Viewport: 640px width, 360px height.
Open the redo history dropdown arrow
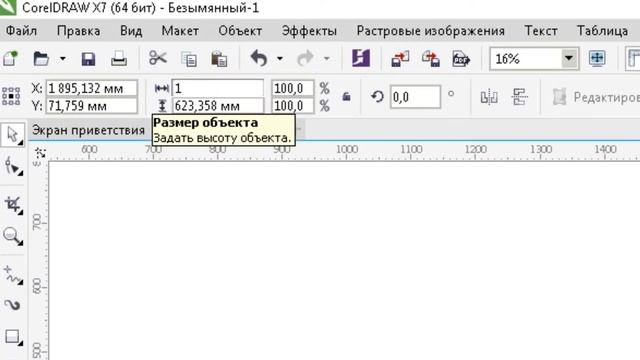tap(327, 59)
